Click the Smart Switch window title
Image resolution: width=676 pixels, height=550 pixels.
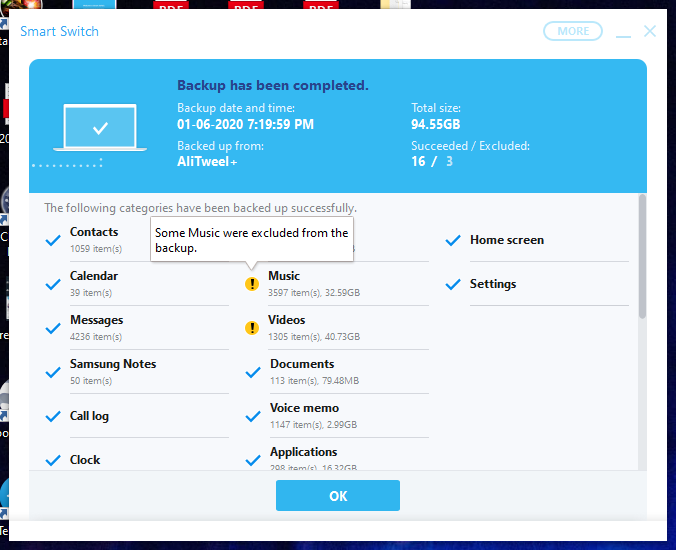59,31
